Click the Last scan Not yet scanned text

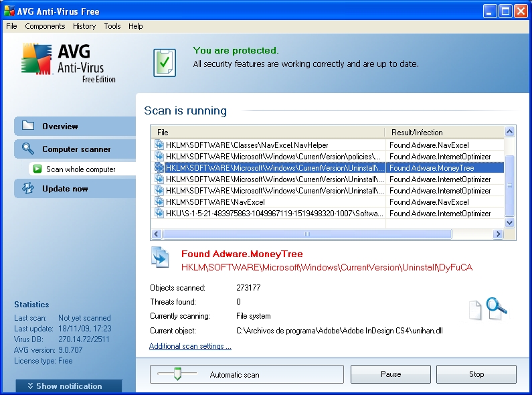[62, 318]
